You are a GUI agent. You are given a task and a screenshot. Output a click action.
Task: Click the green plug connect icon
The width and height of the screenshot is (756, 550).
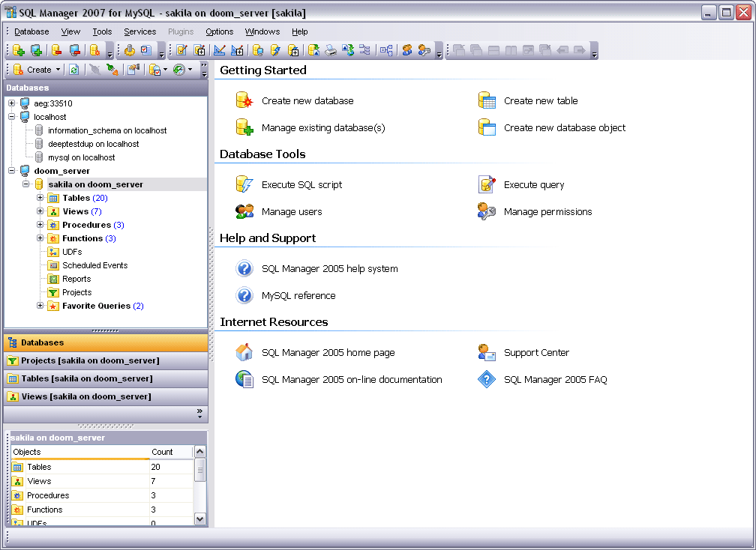[112, 70]
